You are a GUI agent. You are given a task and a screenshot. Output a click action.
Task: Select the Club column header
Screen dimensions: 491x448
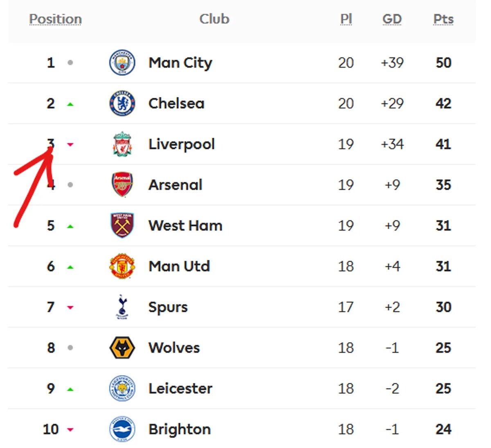pos(214,19)
